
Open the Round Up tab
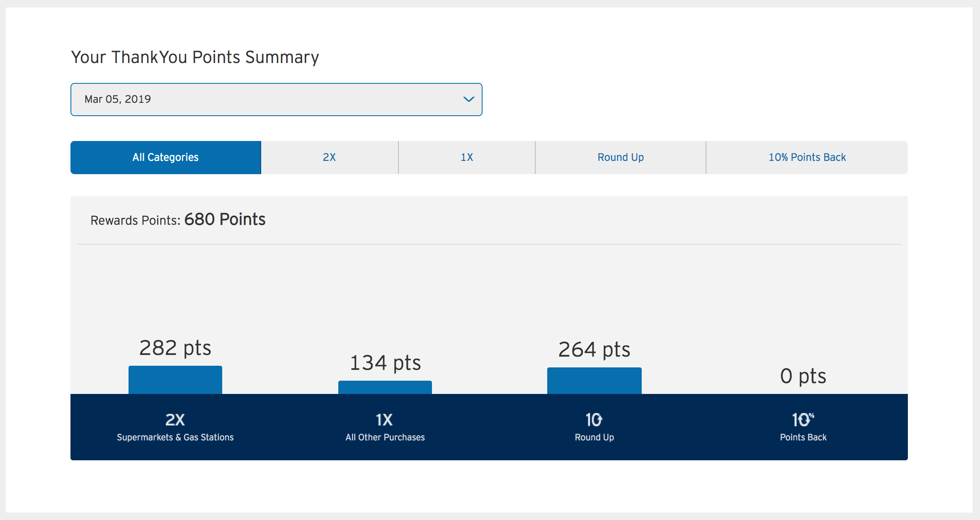coord(620,158)
